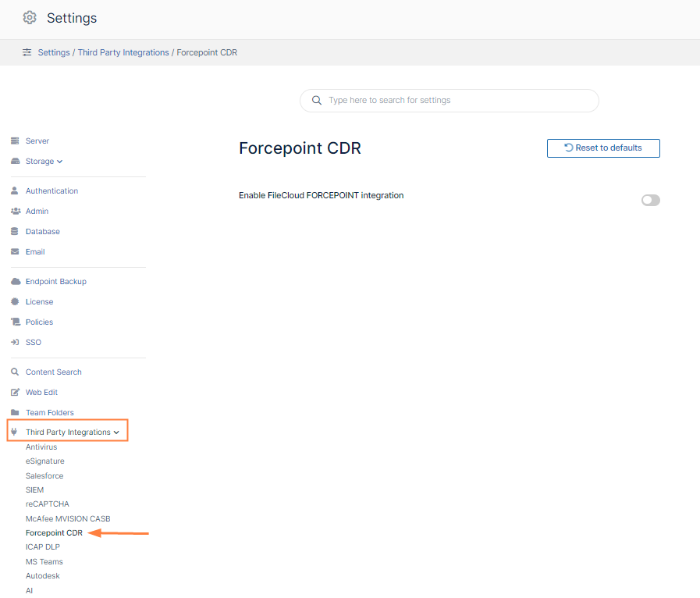The height and width of the screenshot is (598, 700).
Task: Click the Admin users icon
Action: point(16,211)
